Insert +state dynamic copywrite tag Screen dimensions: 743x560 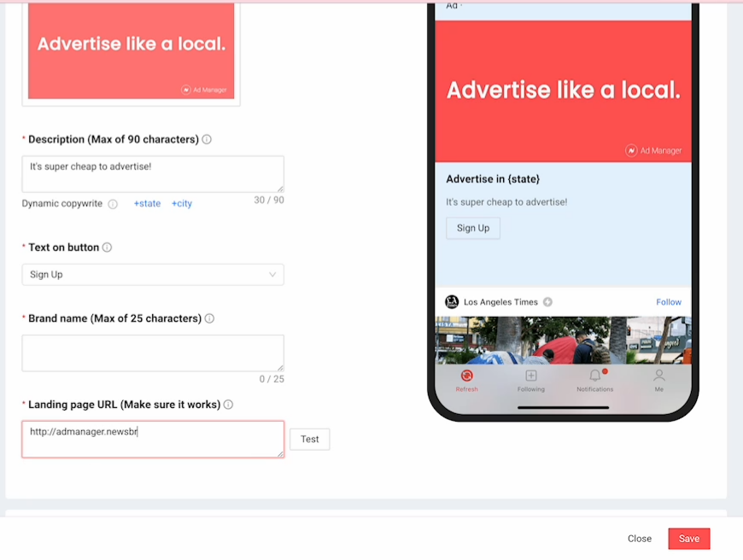click(x=147, y=204)
